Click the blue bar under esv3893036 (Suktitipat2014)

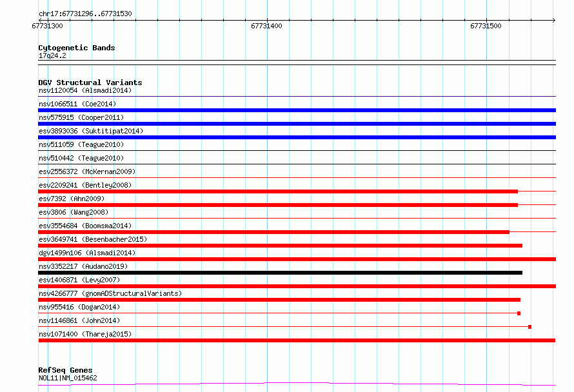click(297, 137)
